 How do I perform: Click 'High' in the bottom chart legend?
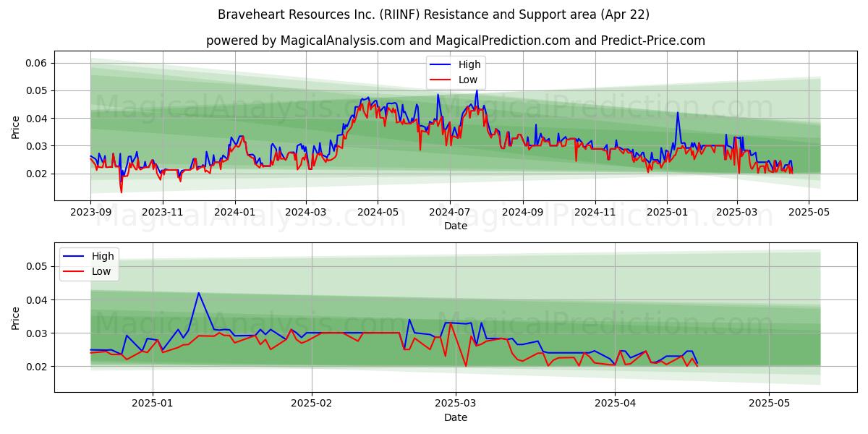(x=103, y=256)
